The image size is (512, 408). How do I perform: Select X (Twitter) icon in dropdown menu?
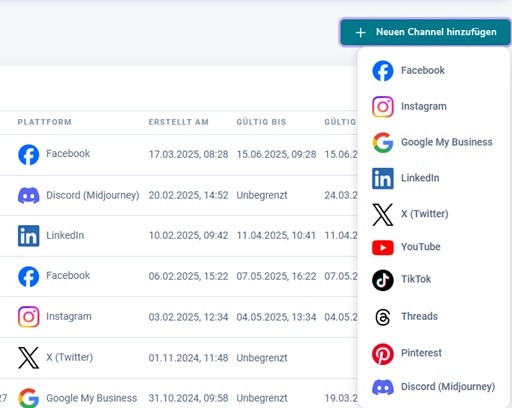pos(383,214)
